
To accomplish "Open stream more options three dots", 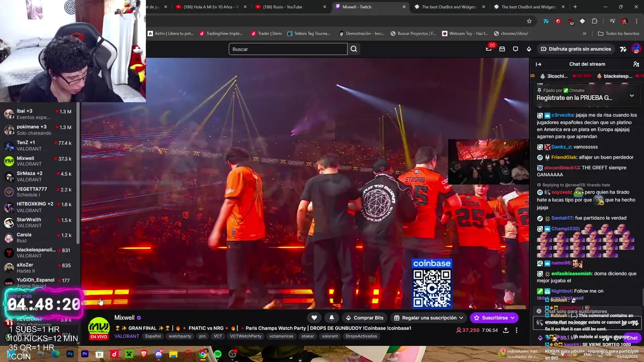I will tap(516, 330).
